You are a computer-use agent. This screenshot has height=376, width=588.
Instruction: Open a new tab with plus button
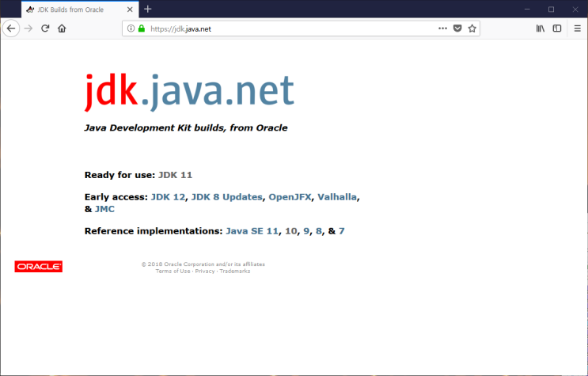(x=147, y=9)
